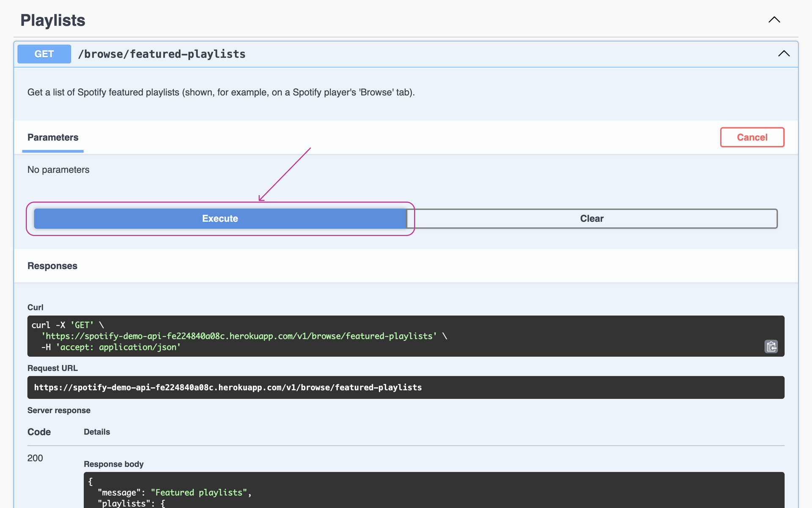Image resolution: width=812 pixels, height=508 pixels.
Task: Select the 200 response code entry
Action: click(35, 458)
